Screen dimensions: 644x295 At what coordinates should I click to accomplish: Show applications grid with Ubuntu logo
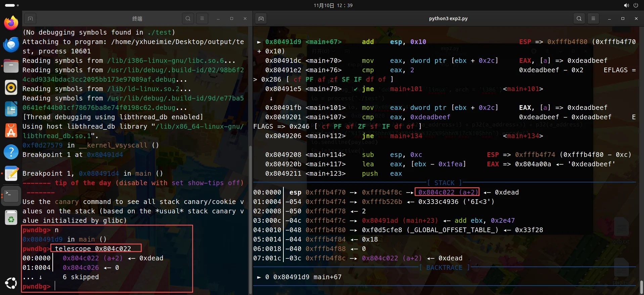click(x=11, y=283)
